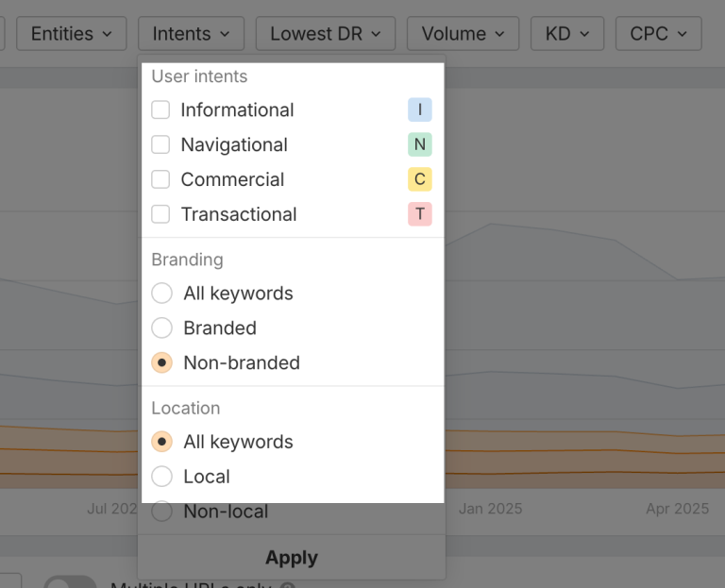Expand the Lowest DR dropdown
This screenshot has width=725, height=588.
(x=325, y=34)
